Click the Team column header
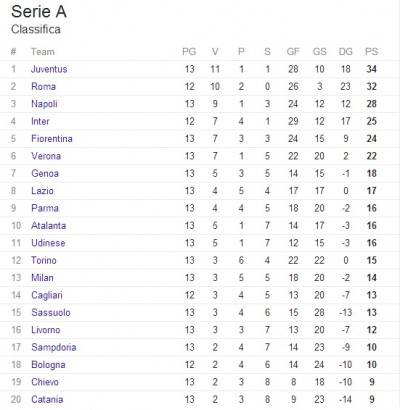The image size is (400, 410). point(43,52)
